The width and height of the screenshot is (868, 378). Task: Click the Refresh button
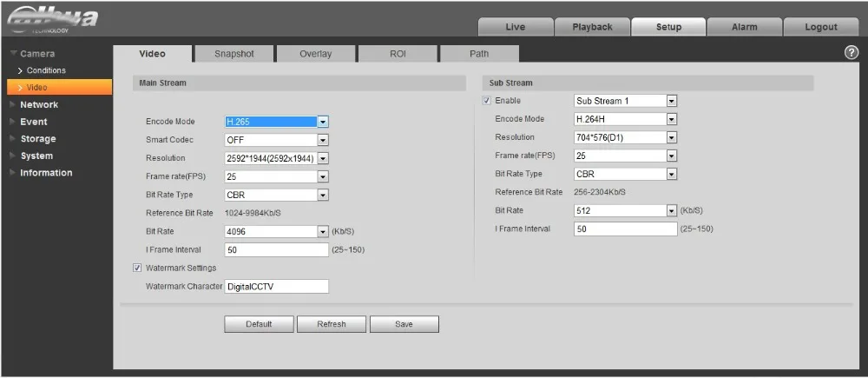331,324
